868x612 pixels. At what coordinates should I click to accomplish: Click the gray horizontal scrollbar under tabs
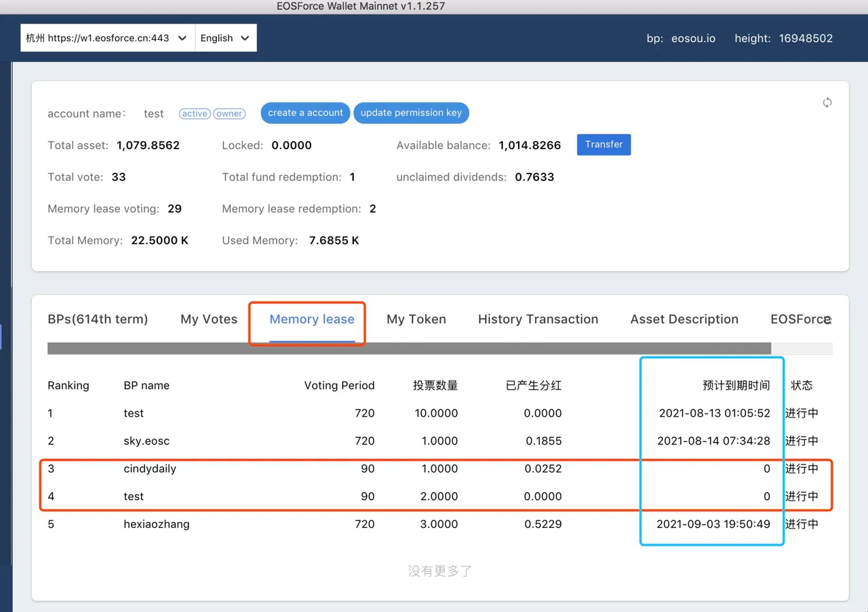409,348
